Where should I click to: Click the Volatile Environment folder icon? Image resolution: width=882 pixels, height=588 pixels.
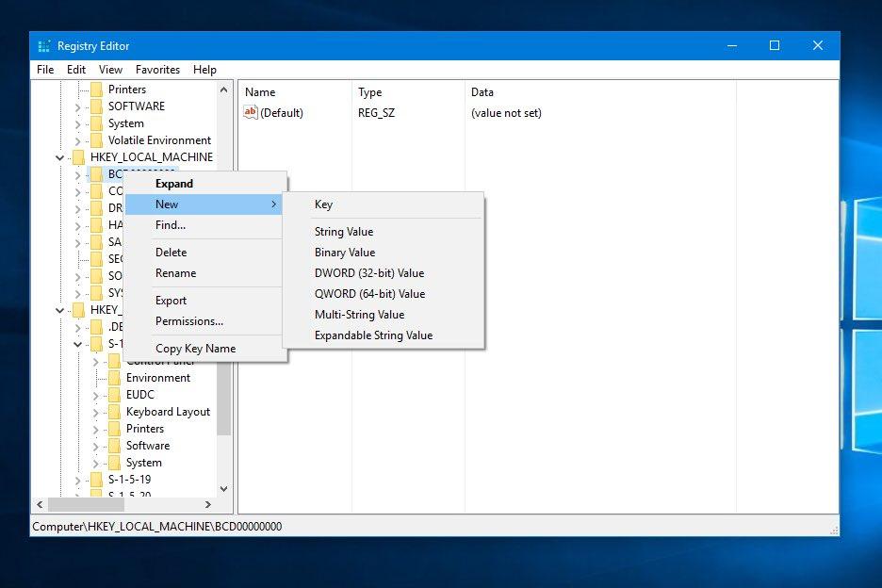coord(97,140)
